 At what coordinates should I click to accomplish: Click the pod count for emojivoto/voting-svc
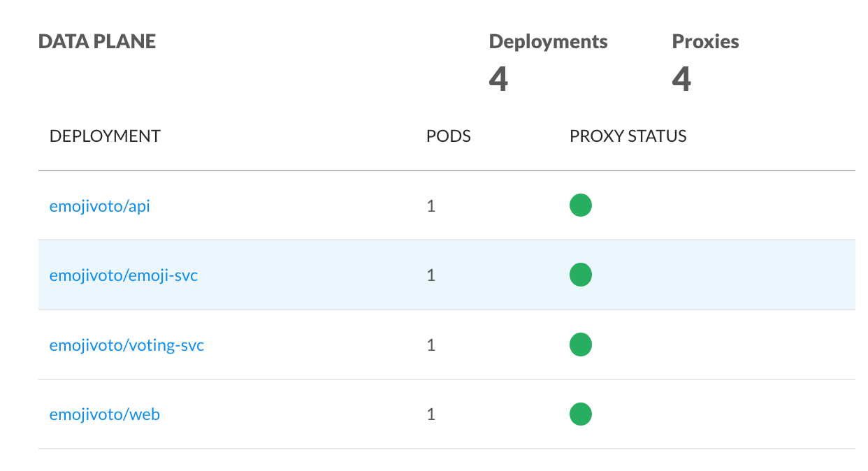coord(431,345)
